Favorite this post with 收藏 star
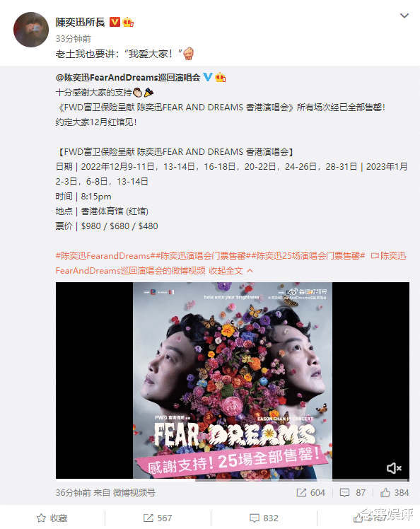This screenshot has height=529, width=420. tap(52, 518)
